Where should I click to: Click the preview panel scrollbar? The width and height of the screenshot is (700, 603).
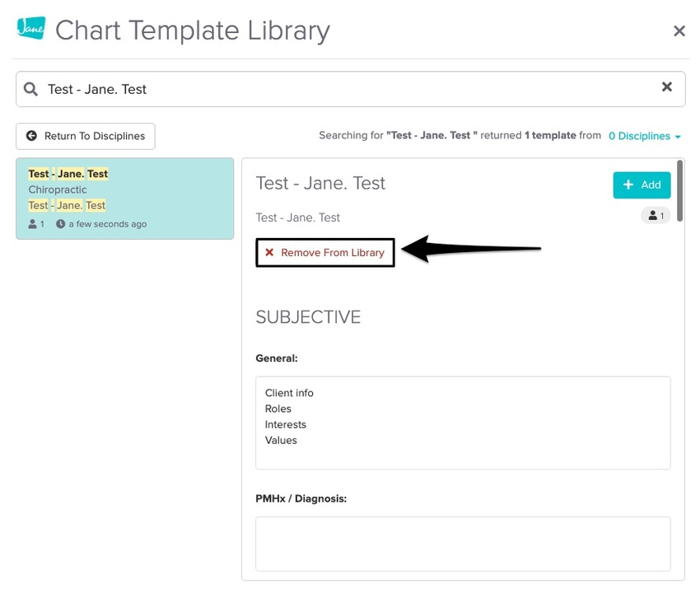click(x=679, y=191)
